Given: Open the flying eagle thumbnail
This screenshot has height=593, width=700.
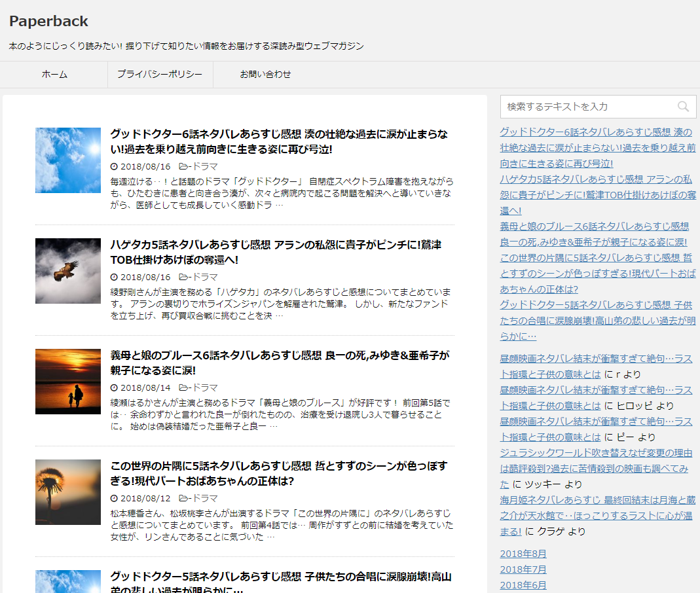Looking at the screenshot, I should coord(68,271).
